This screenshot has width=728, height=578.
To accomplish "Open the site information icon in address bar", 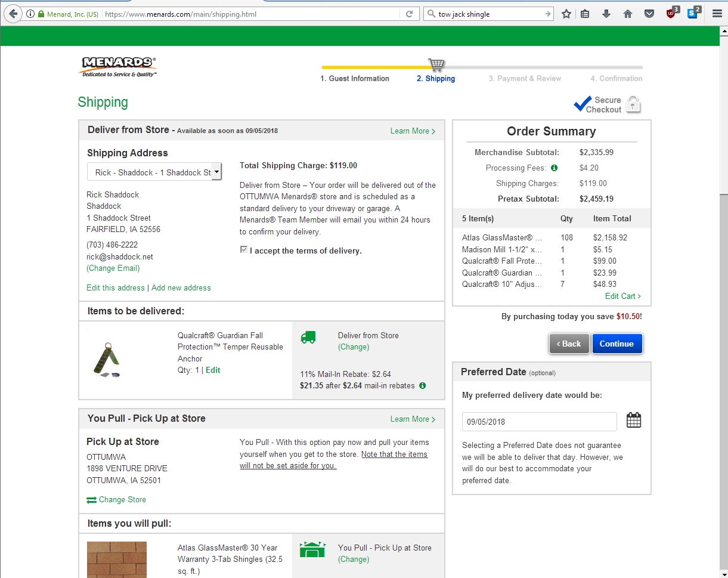I will tap(30, 14).
